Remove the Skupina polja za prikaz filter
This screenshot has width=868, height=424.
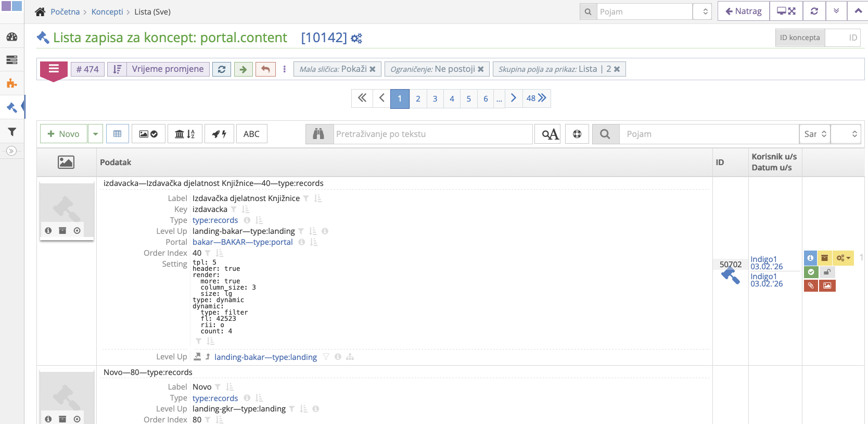pyautogui.click(x=617, y=69)
